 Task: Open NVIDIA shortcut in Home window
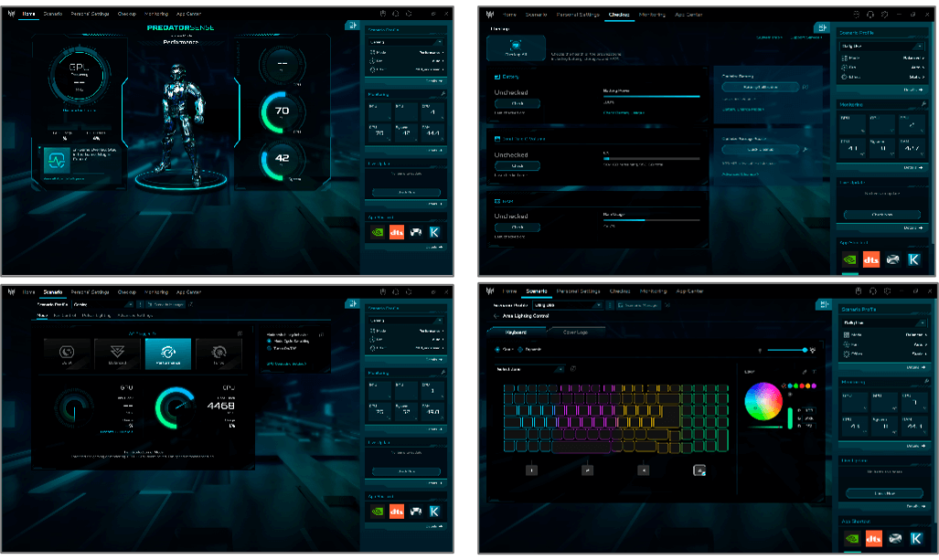pyautogui.click(x=378, y=232)
